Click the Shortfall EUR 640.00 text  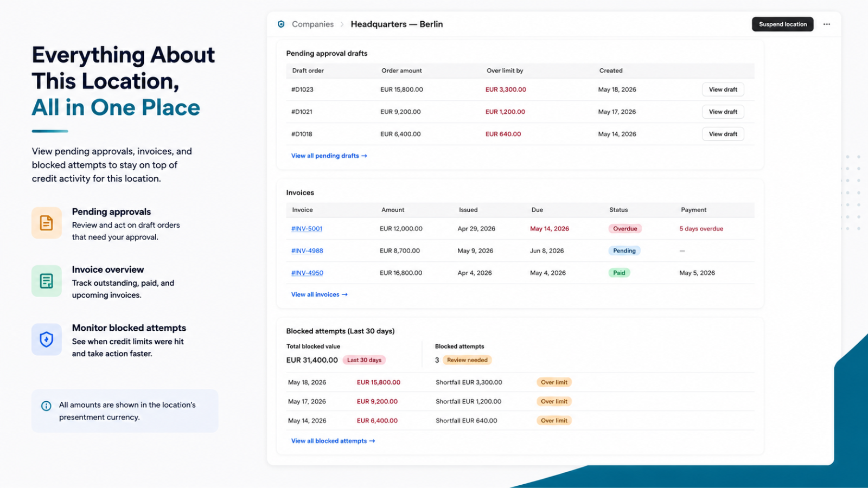[466, 421]
